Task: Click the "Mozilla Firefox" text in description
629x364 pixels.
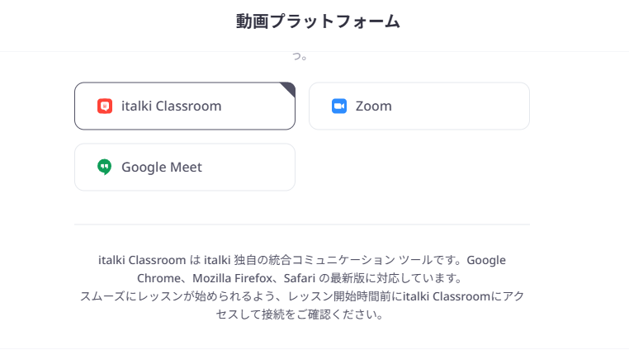Action: pos(234,278)
